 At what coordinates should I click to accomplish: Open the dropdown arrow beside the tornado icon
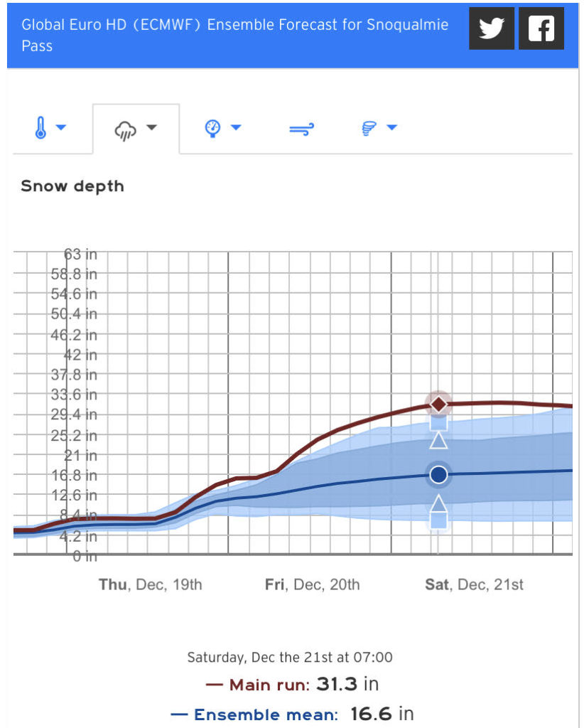[391, 128]
